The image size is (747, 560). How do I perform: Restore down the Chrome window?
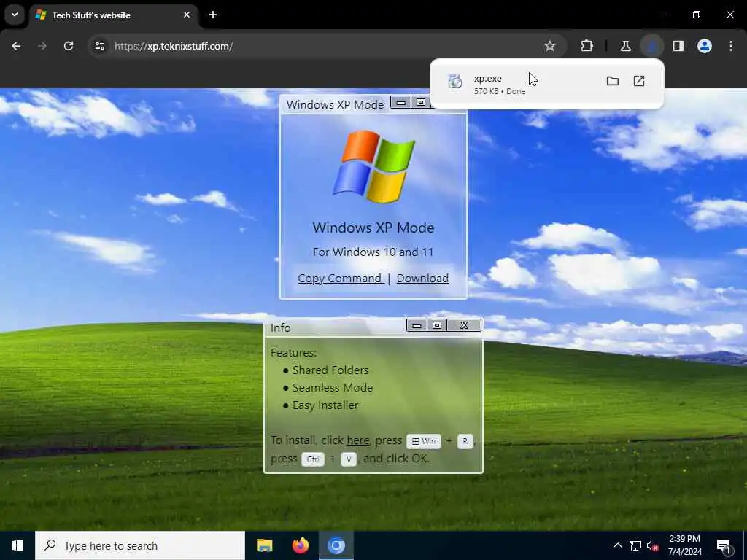click(x=697, y=15)
